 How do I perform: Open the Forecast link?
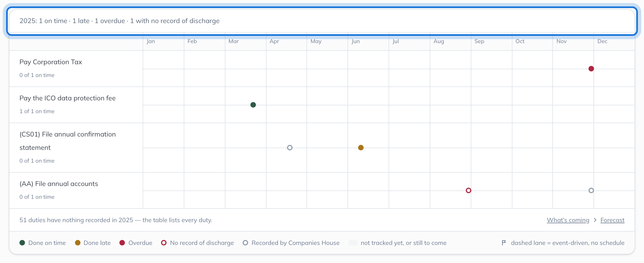click(x=612, y=220)
